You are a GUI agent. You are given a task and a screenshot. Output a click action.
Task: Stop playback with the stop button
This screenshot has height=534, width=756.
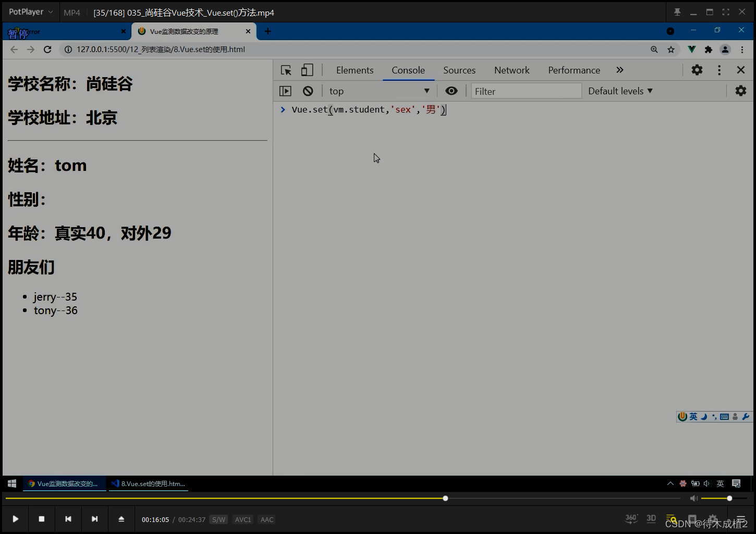[x=42, y=519]
